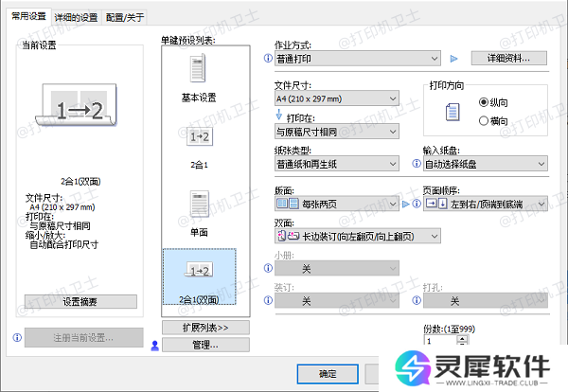
Task: Expand the 纸张类型 dropdown
Action: (337, 164)
